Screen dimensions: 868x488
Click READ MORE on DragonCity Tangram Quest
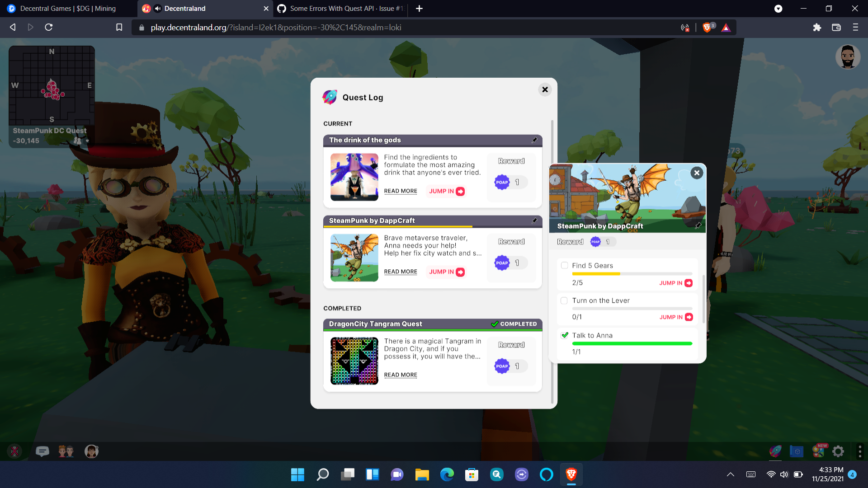click(x=400, y=375)
